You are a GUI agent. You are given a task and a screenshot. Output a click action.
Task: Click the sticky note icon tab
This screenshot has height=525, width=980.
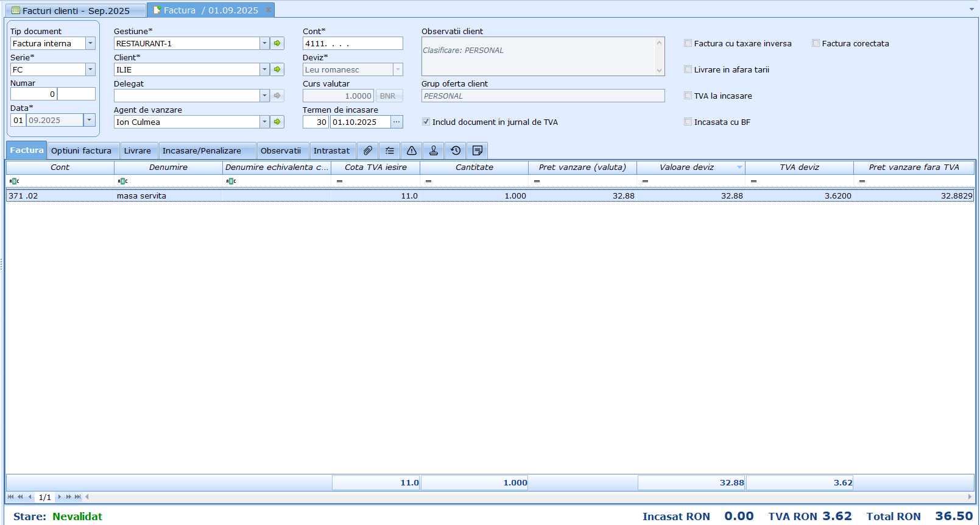pos(478,150)
